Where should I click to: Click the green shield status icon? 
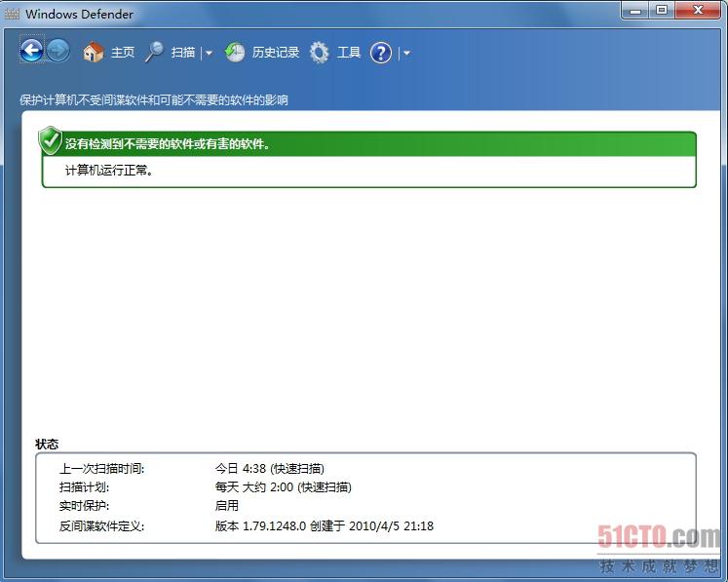pos(50,140)
